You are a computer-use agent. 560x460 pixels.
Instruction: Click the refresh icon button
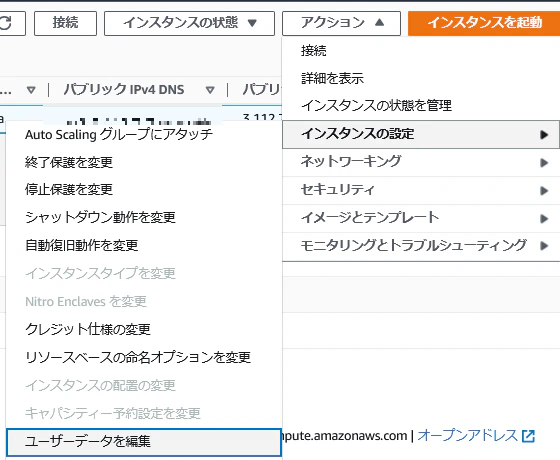[11, 23]
